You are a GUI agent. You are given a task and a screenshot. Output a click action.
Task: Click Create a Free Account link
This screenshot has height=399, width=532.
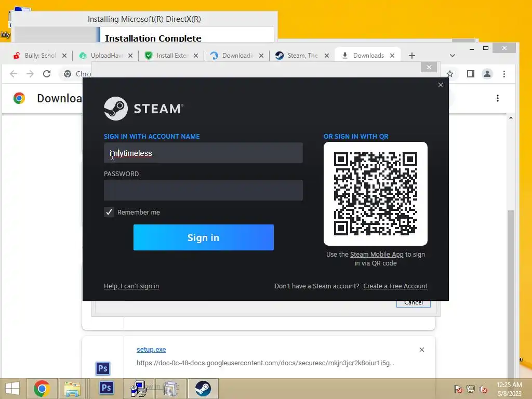coord(395,286)
